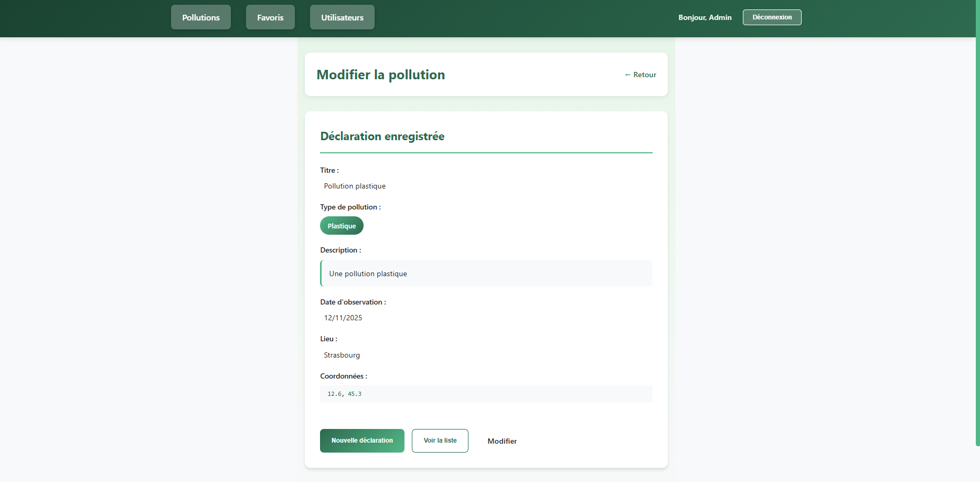Click the 'Date d'observation :' label
The image size is (980, 482).
click(x=353, y=302)
